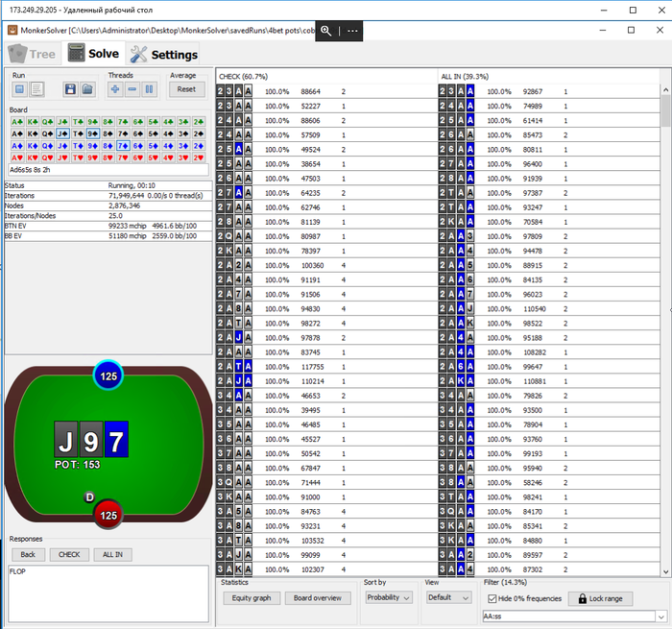Select the ten of clubs board card
This screenshot has width=672, height=629.
78,122
